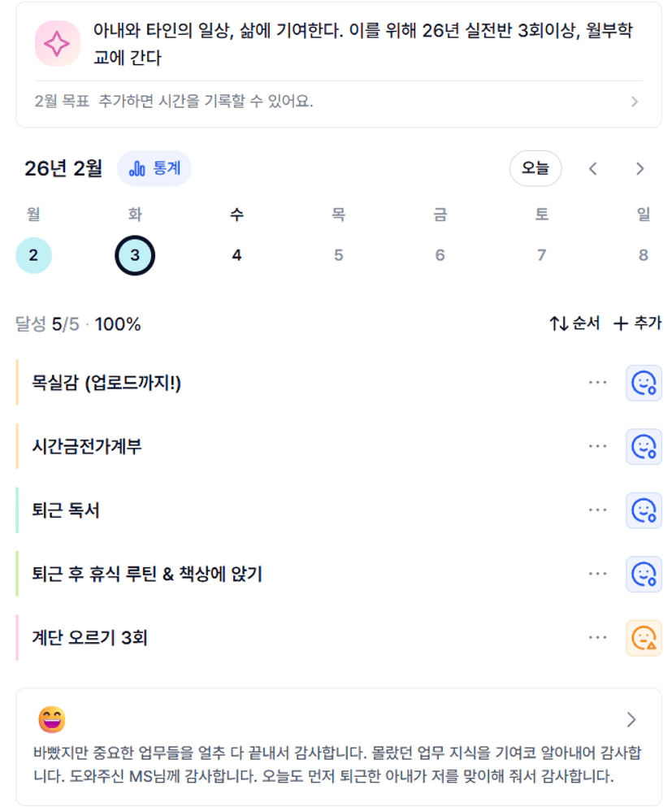
Task: Expand the 2월 목표 row chevron
Action: tap(635, 102)
